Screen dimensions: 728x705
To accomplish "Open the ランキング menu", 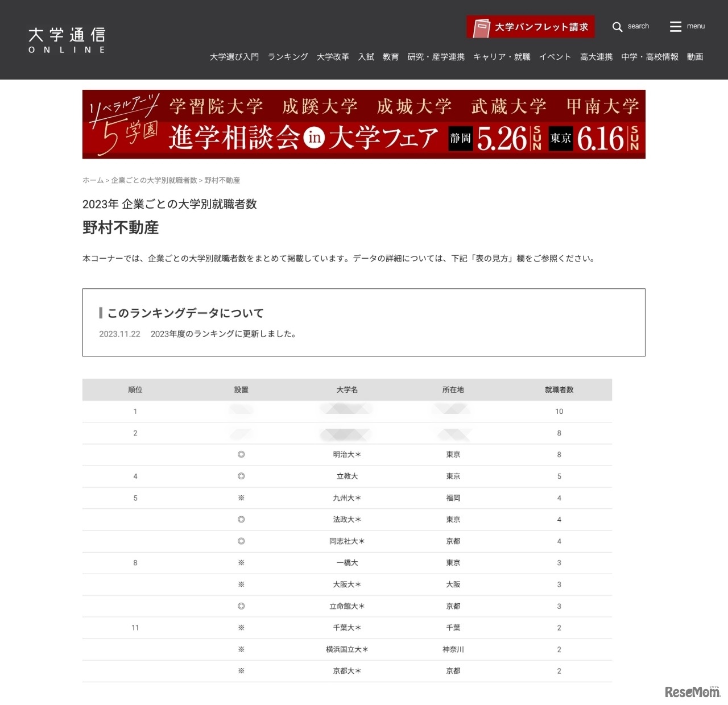I will click(x=288, y=57).
